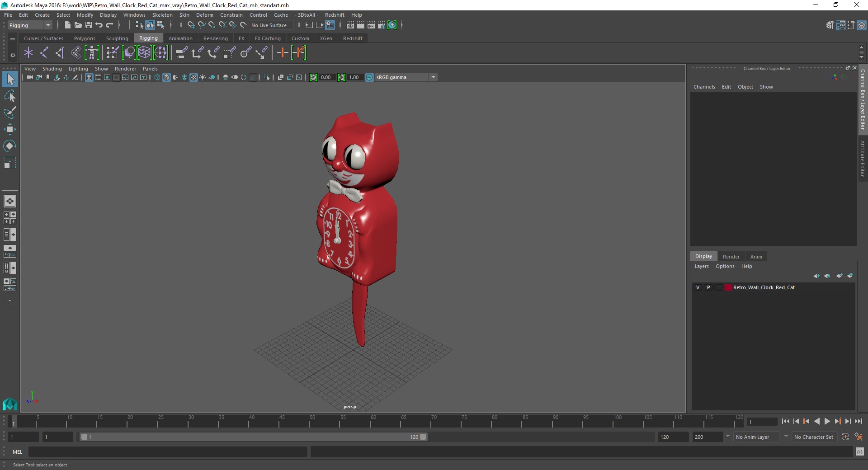
Task: Switch to four-view pane layout
Action: [x=10, y=218]
